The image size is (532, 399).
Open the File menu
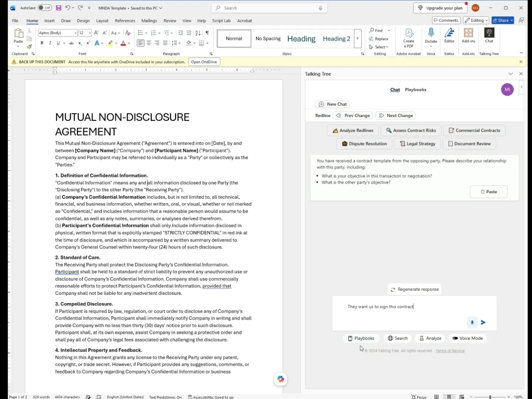pyautogui.click(x=15, y=21)
